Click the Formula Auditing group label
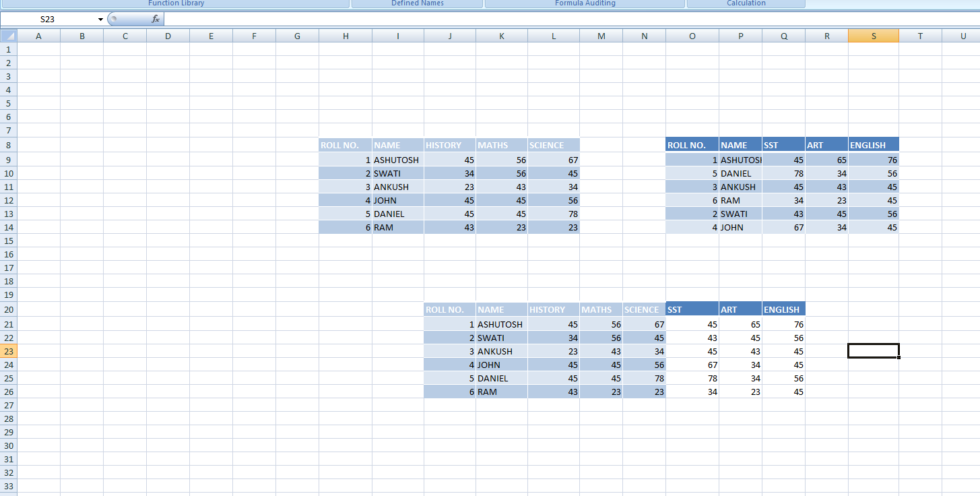The image size is (980, 496). point(585,3)
